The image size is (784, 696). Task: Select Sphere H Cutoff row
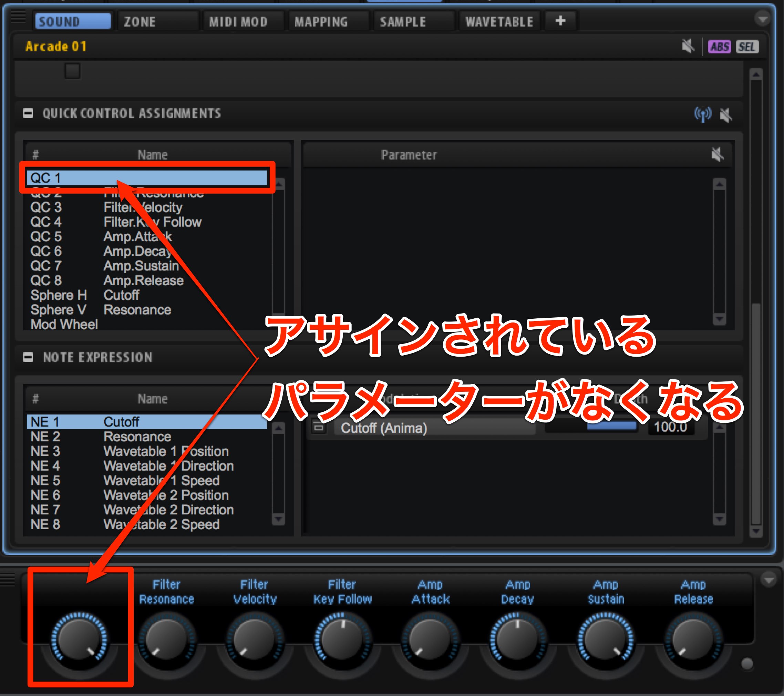point(147,295)
